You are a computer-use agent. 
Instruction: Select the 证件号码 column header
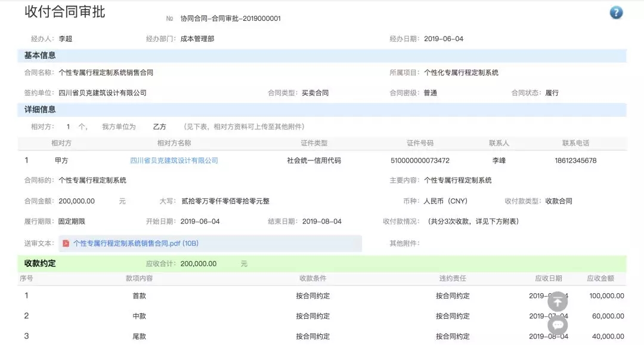(420, 143)
